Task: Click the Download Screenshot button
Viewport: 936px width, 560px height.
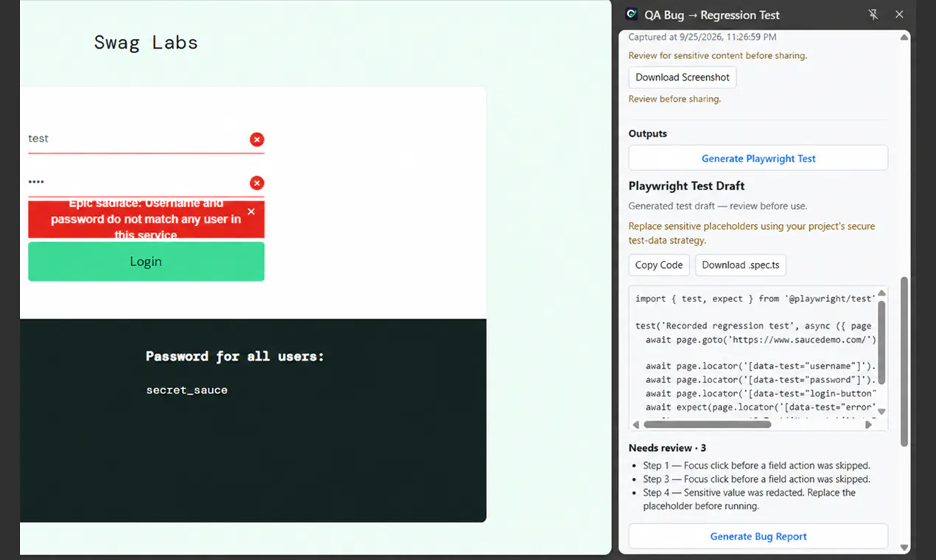Action: coord(682,77)
